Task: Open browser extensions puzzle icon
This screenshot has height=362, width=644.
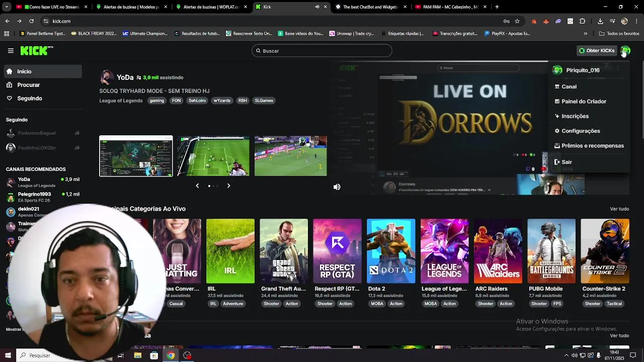Action: point(582,21)
